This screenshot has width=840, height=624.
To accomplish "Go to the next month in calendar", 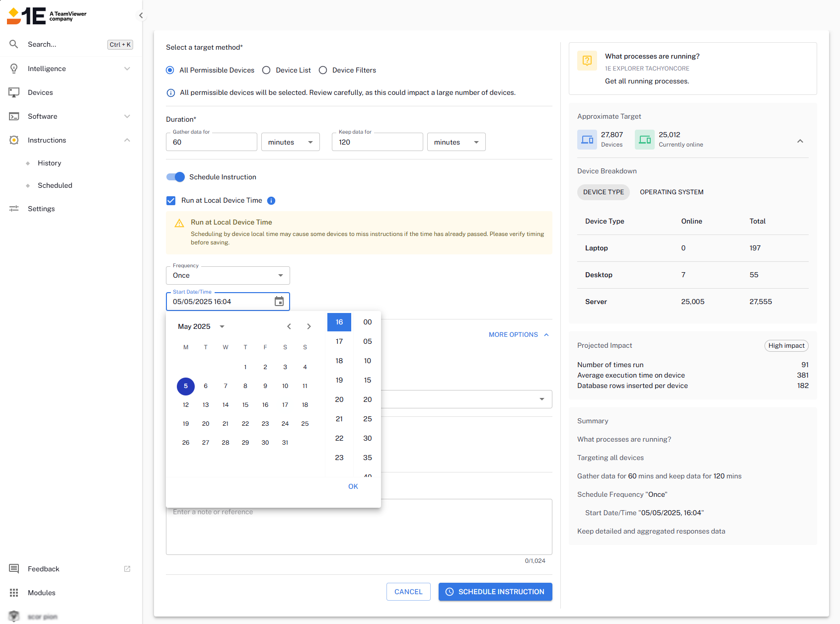I will tap(309, 326).
